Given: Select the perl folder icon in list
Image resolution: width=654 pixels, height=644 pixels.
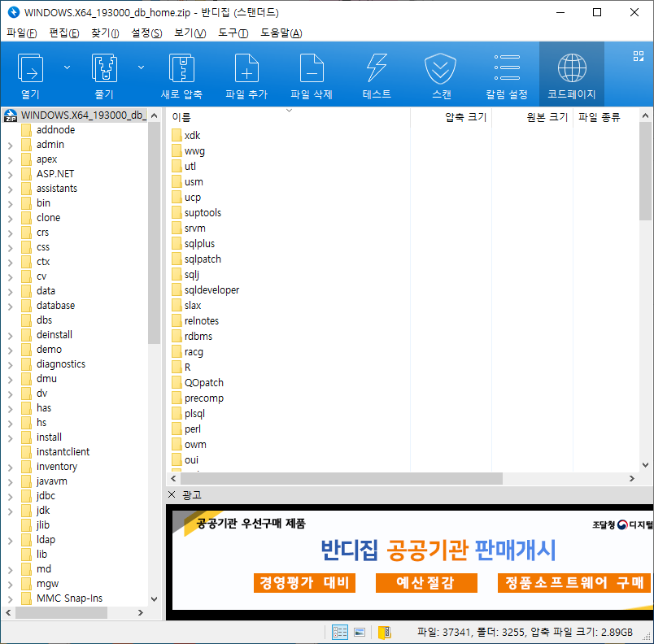Looking at the screenshot, I should (177, 429).
